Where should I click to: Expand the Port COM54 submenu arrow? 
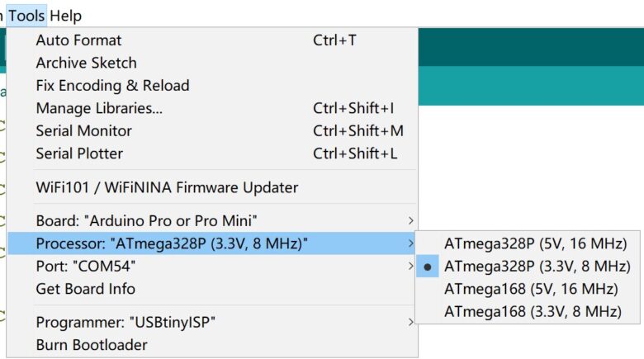click(x=410, y=267)
